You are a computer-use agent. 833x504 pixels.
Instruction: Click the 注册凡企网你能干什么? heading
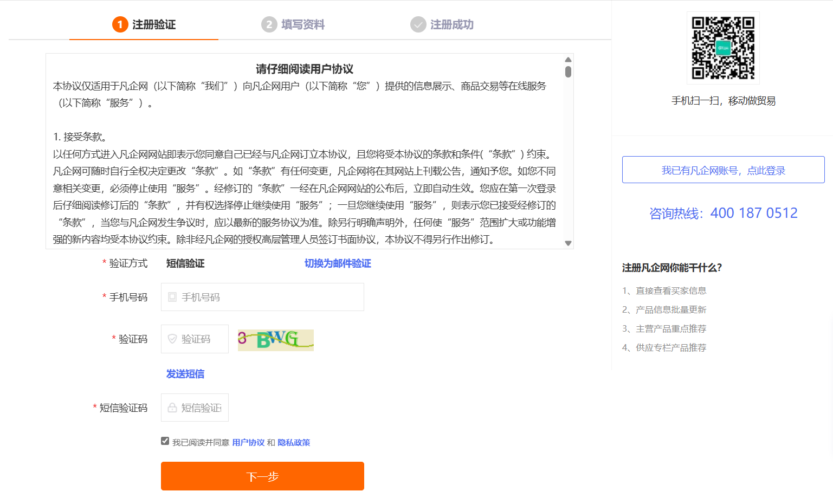[672, 268]
